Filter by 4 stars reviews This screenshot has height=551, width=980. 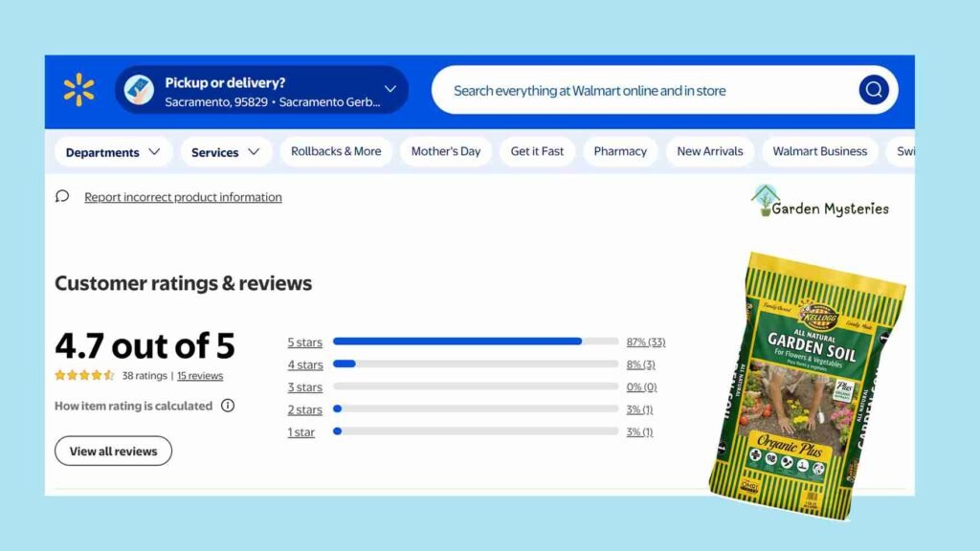tap(305, 364)
